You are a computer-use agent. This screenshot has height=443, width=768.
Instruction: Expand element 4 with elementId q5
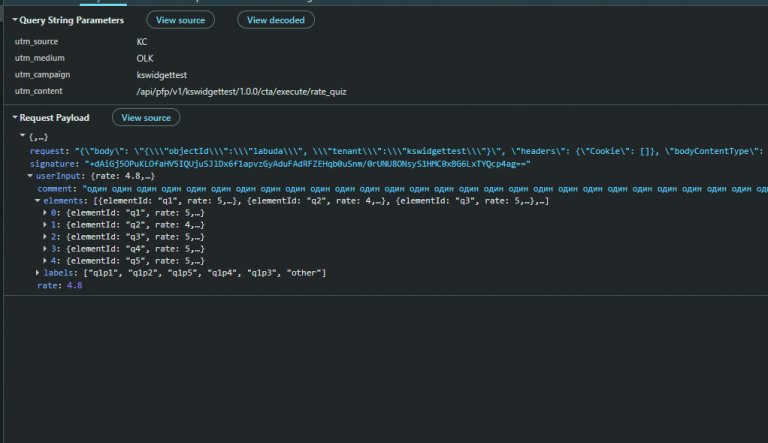(45, 261)
